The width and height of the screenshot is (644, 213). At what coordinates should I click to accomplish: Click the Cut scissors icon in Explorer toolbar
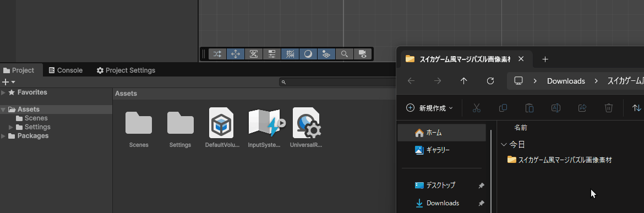pyautogui.click(x=477, y=108)
